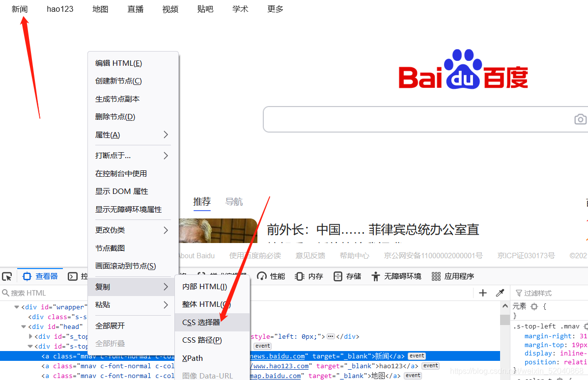Viewport: 588px width, 380px height.
Task: Copy 内部 HTML(I) from submenu
Action: (212, 287)
